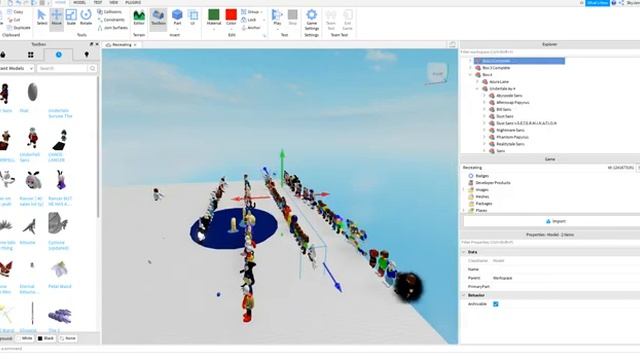Click the Stop test button
This screenshot has width=640, height=360.
tap(293, 18)
